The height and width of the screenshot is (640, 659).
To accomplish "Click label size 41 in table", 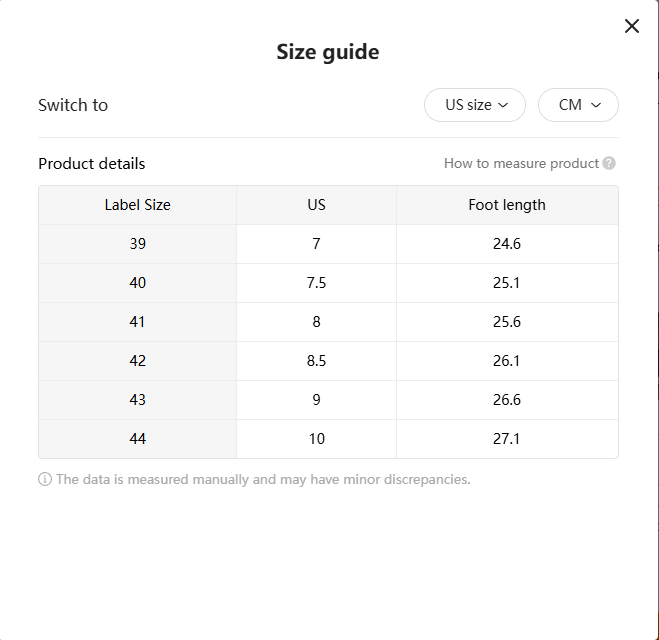I will [x=138, y=322].
